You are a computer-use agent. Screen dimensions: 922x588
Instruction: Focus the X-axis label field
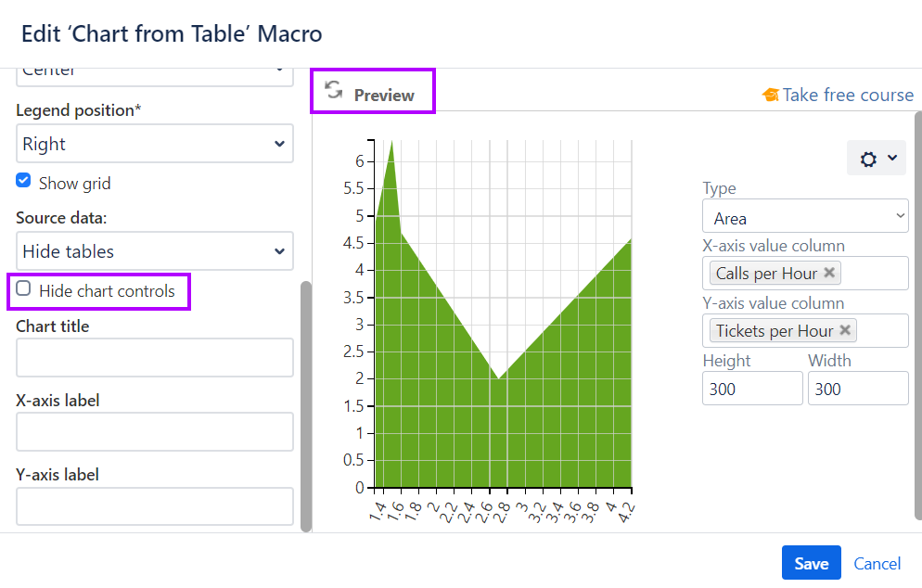pos(154,431)
